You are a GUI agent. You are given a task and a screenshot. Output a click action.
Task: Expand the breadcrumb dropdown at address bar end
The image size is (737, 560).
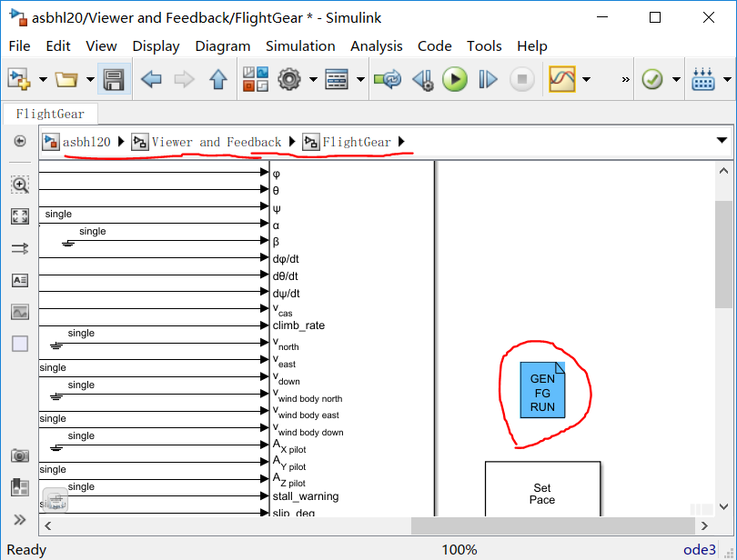click(x=722, y=142)
